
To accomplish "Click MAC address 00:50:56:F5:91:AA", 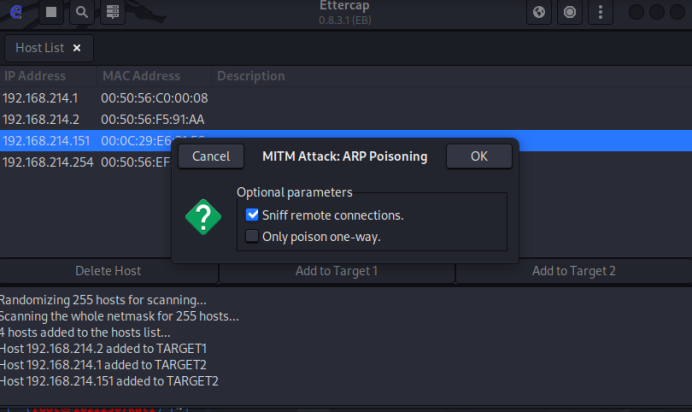I will [153, 120].
